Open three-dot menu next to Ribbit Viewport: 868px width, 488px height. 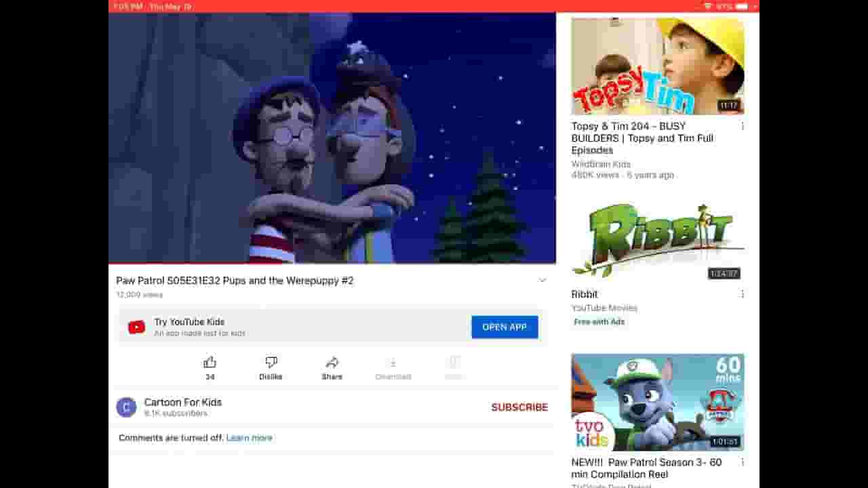[743, 294]
